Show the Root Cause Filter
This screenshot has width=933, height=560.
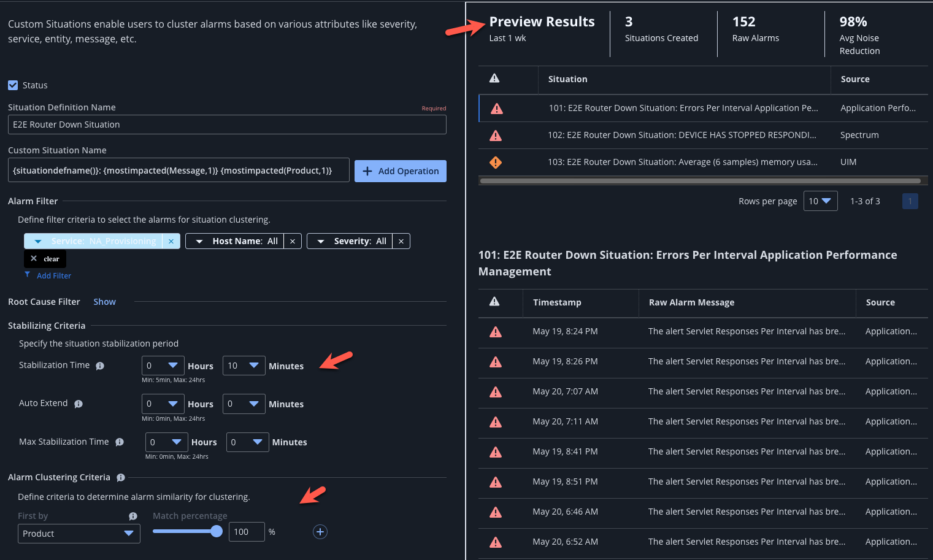coord(104,302)
